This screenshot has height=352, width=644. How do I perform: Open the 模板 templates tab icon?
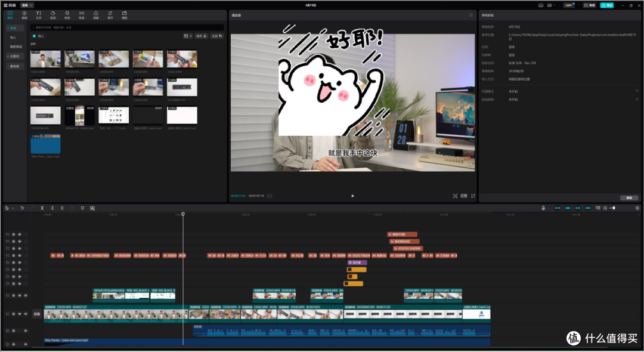click(x=125, y=13)
